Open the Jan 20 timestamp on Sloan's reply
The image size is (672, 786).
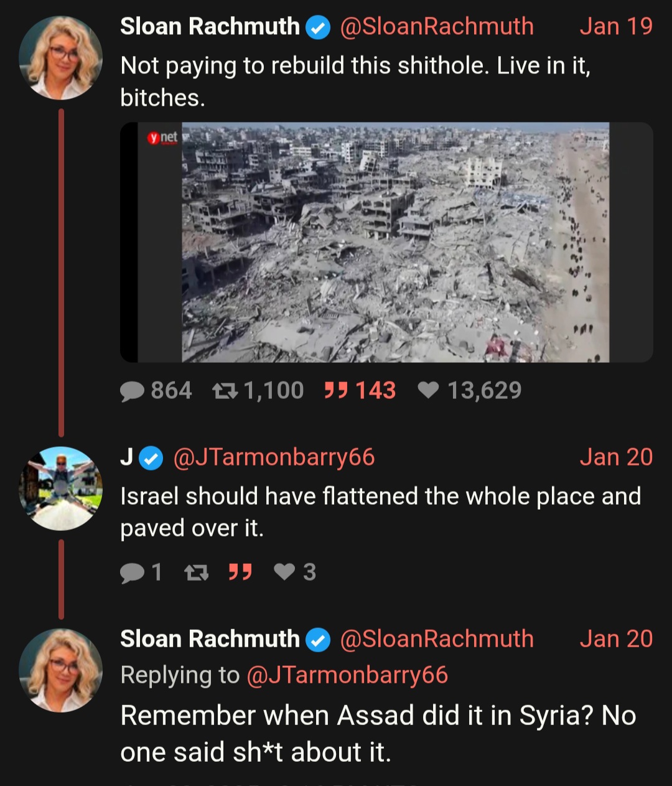click(616, 639)
